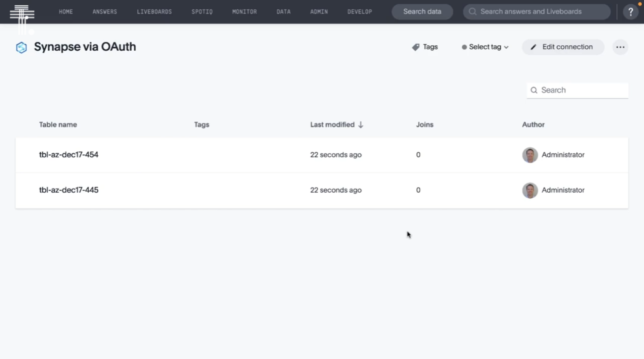Image resolution: width=644 pixels, height=359 pixels.
Task: View Administrator avatar for tbl-az-dec17-454
Action: [530, 155]
